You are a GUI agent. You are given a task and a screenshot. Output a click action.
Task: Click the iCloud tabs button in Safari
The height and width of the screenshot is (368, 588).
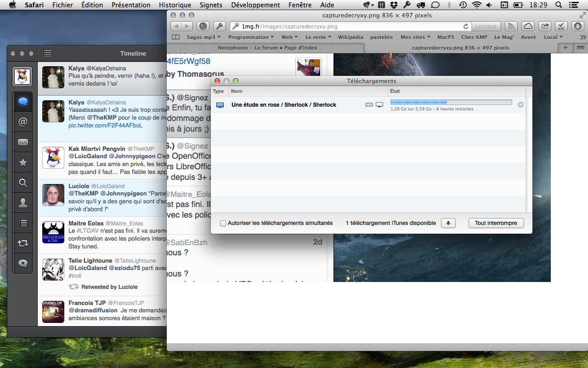pyautogui.click(x=528, y=26)
